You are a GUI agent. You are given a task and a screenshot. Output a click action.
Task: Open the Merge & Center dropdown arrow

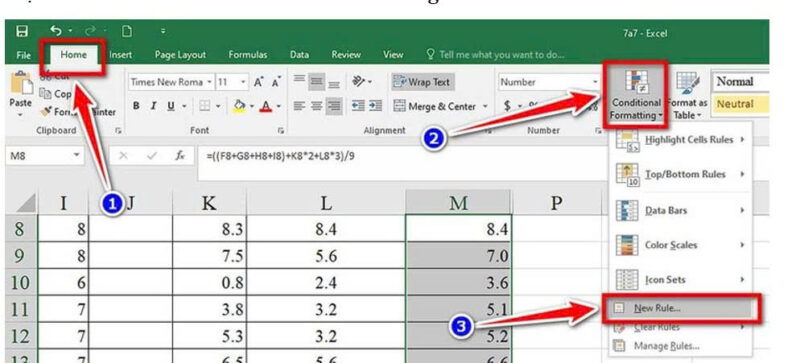coord(485,106)
